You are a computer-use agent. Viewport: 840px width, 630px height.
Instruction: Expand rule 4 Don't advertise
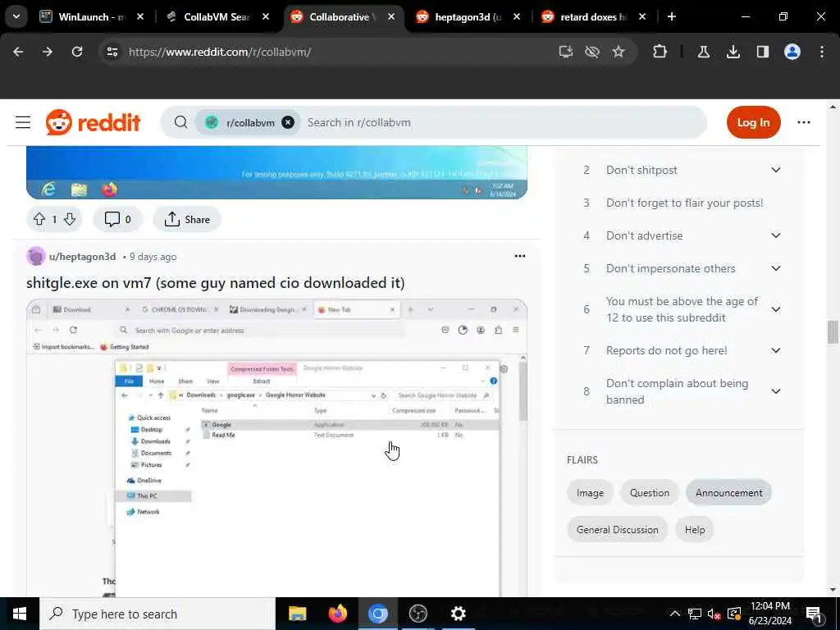(775, 235)
